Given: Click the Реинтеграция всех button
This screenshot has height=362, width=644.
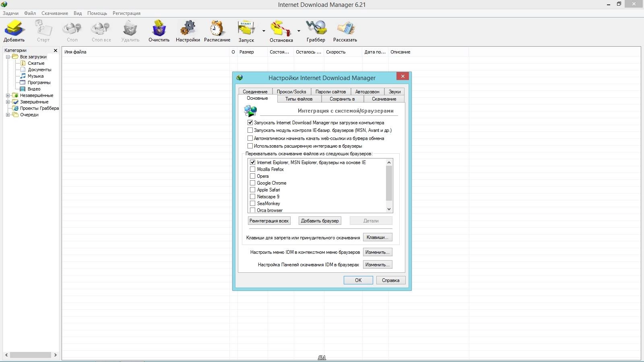Looking at the screenshot, I should pos(269,221).
